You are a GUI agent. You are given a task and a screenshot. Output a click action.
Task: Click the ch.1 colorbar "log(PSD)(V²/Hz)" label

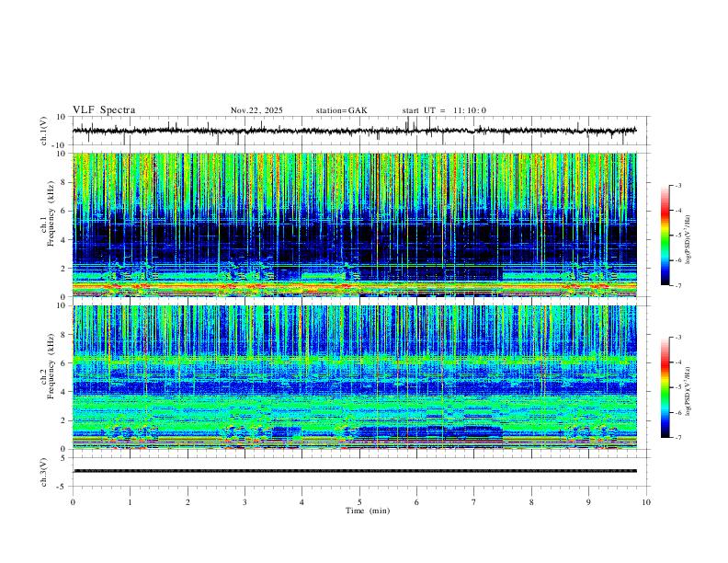pos(688,240)
